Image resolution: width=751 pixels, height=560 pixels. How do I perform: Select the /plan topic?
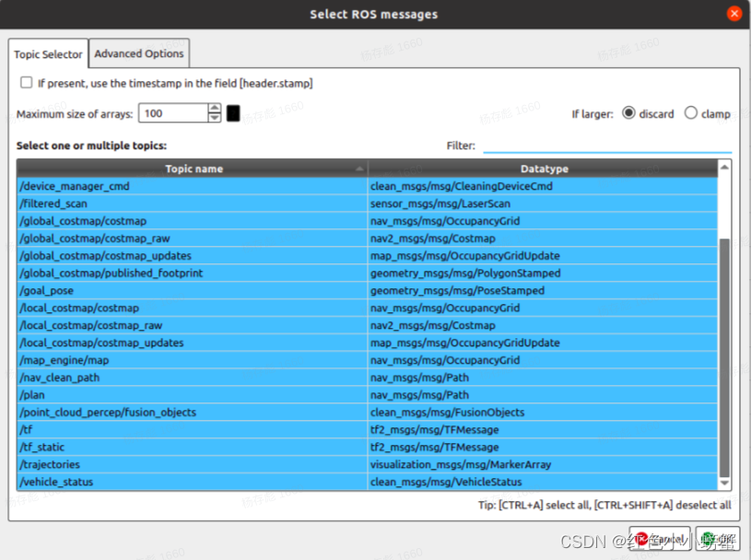tap(184, 394)
